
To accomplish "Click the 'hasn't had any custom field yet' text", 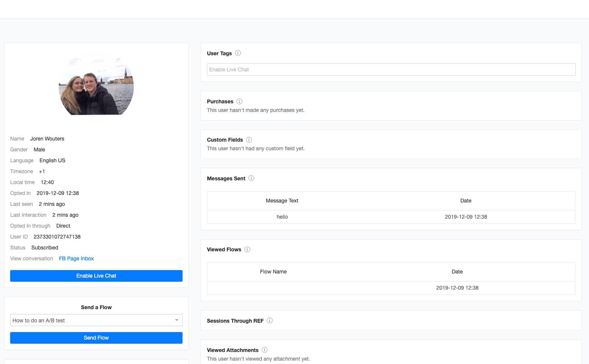I will [x=255, y=148].
